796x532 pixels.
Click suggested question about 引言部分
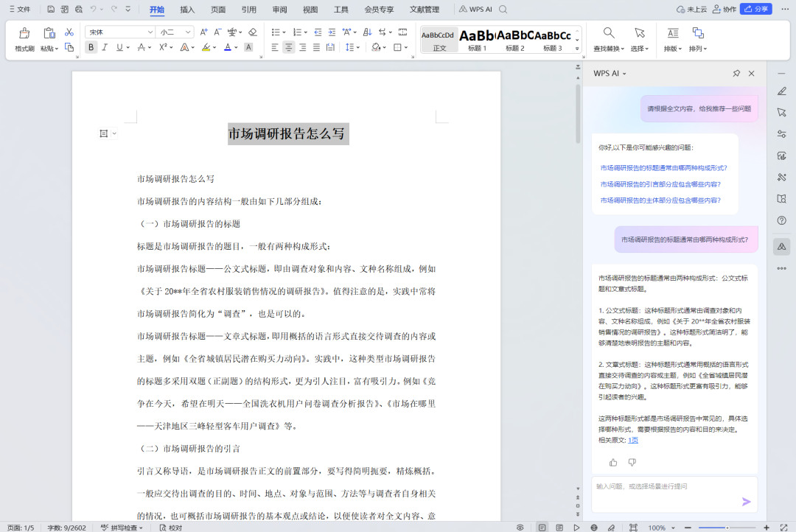(x=660, y=184)
